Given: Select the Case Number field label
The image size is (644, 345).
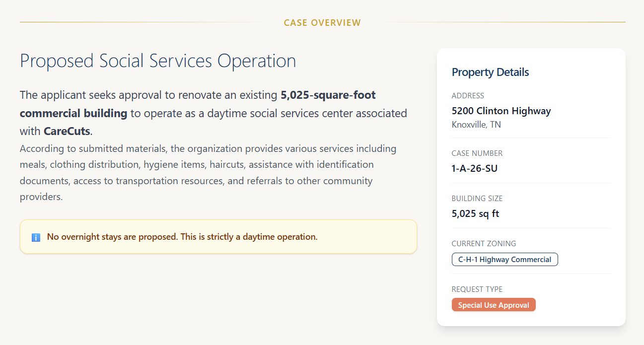Looking at the screenshot, I should tap(477, 153).
